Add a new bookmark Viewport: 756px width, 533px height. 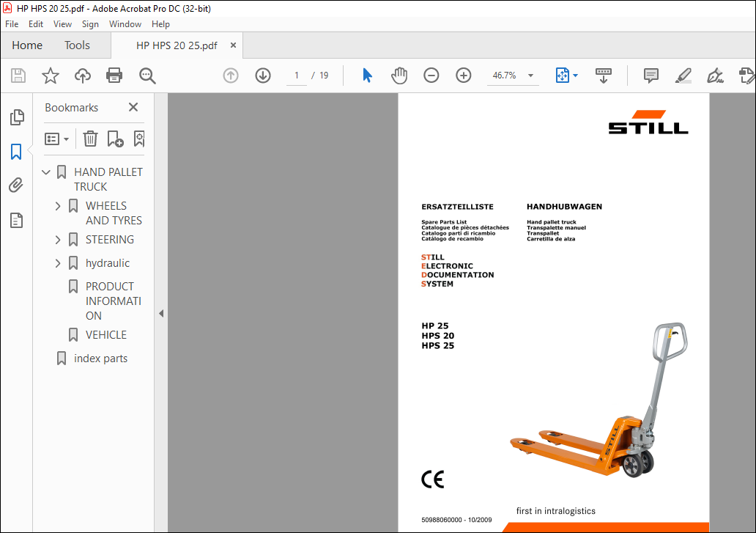[x=115, y=139]
